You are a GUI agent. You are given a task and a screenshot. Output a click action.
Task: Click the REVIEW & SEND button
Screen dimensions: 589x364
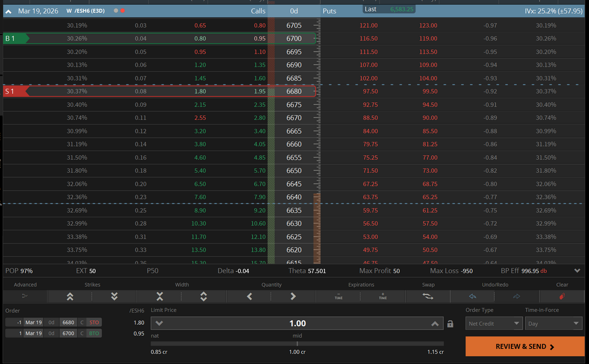pos(525,346)
